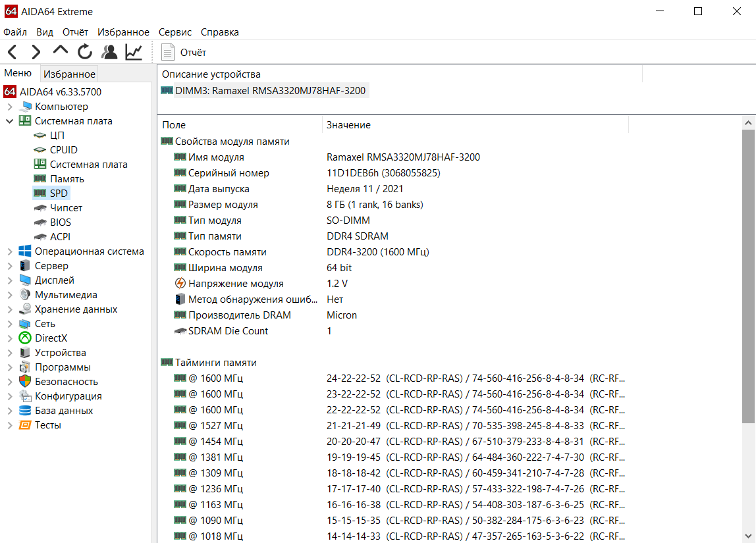
Task: Go up one level with the up arrow icon
Action: [61, 50]
